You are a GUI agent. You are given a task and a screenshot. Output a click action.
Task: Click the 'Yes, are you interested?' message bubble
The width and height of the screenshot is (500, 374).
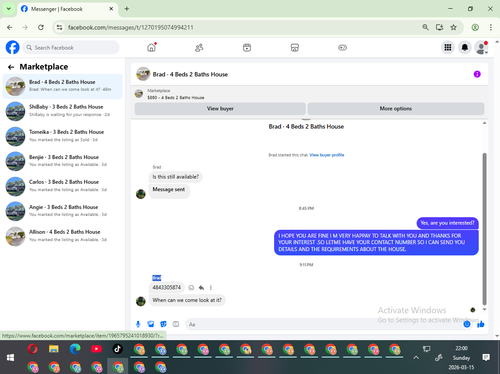[447, 223]
